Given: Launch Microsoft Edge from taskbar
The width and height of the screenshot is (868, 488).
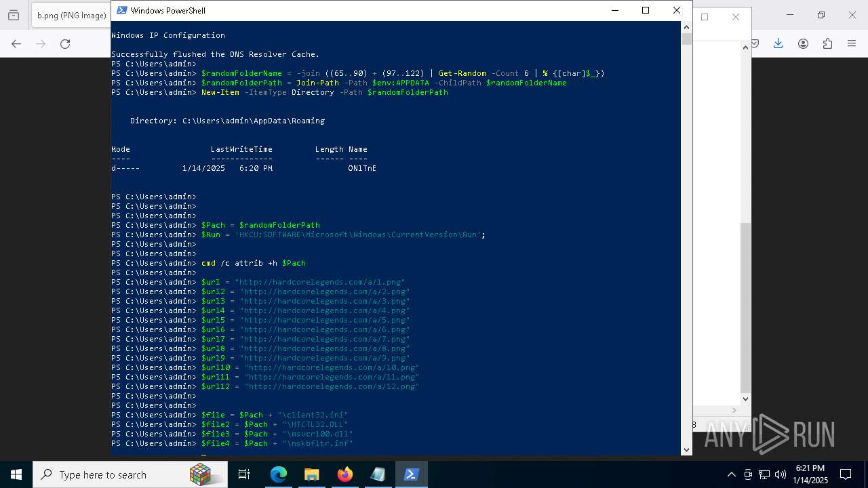Looking at the screenshot, I should pyautogui.click(x=279, y=474).
